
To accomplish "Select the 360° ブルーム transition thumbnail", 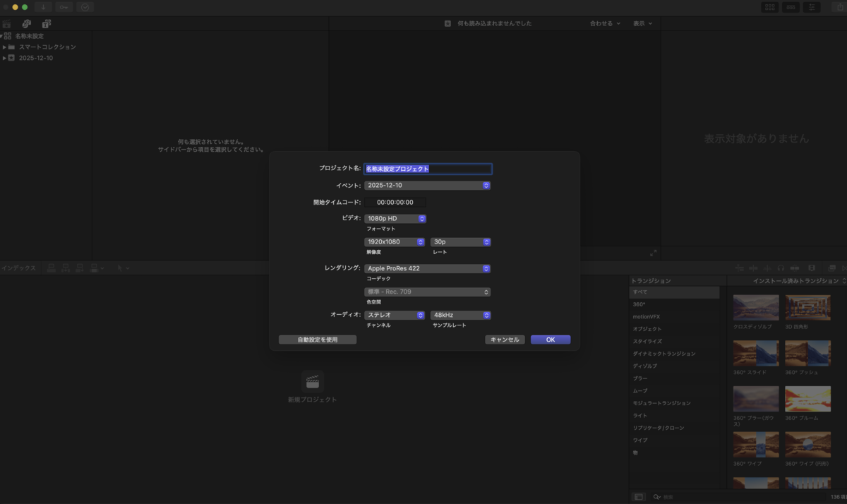I will point(808,399).
